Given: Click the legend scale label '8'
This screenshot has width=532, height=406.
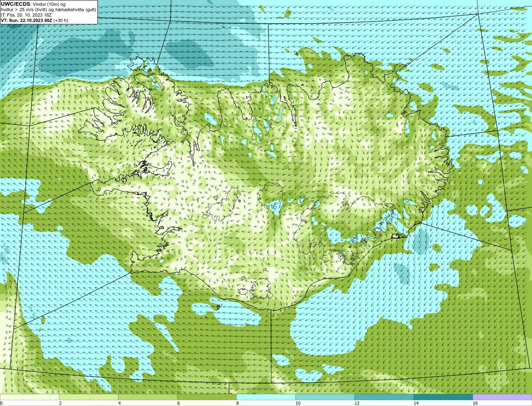Looking at the screenshot, I should point(237,403).
